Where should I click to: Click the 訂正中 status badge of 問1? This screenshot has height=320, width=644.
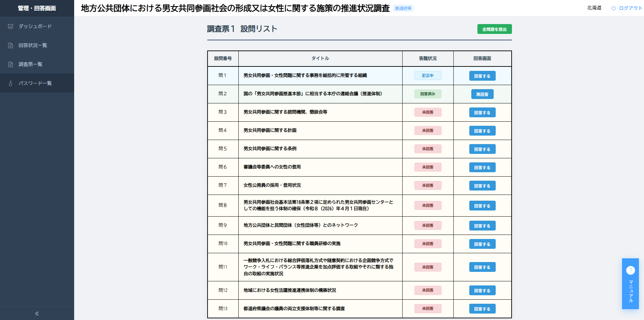click(x=428, y=76)
